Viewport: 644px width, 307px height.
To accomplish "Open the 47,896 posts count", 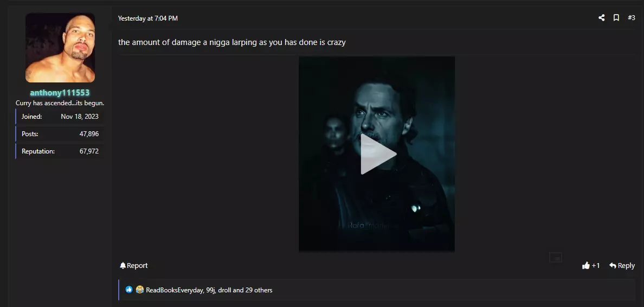I will [x=89, y=134].
